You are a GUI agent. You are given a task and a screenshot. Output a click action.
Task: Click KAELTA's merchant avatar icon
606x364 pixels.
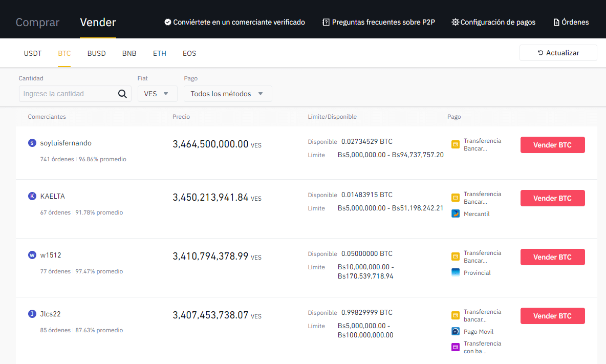pos(32,197)
